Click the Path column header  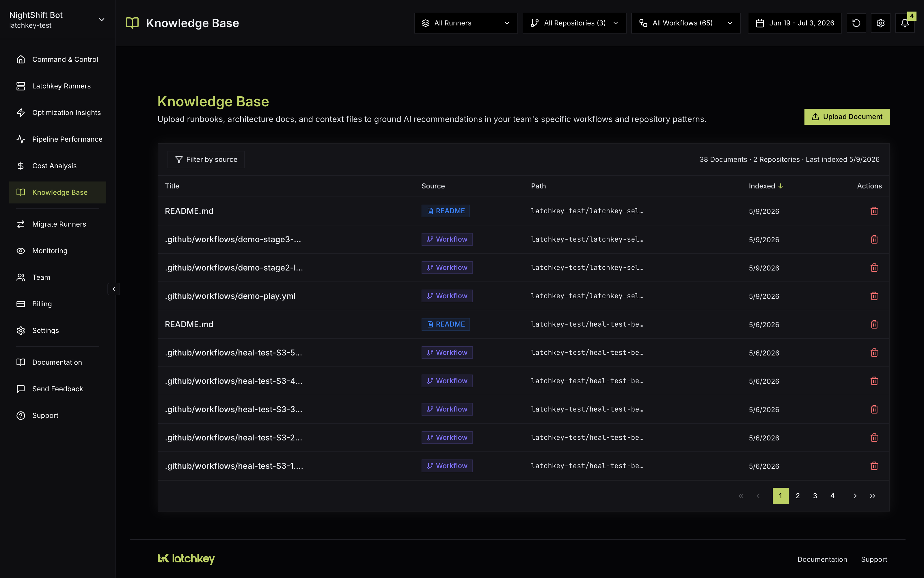pyautogui.click(x=538, y=186)
